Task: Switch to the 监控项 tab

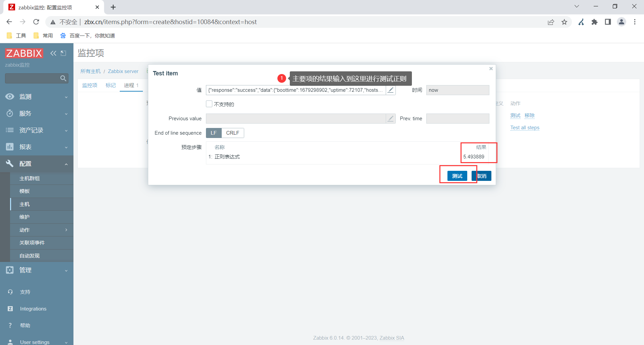Action: point(90,85)
